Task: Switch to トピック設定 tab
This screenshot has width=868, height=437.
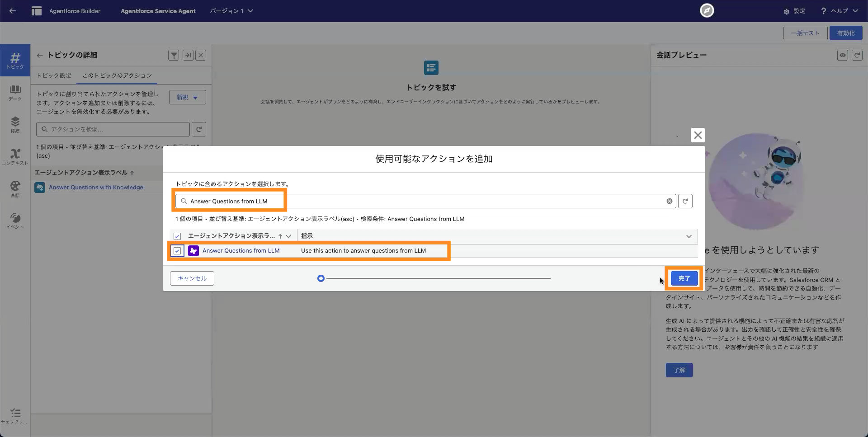Action: click(x=54, y=75)
